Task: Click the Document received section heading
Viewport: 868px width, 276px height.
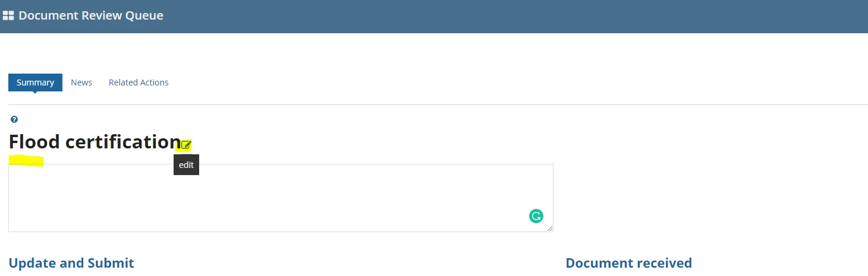Action: pyautogui.click(x=628, y=263)
